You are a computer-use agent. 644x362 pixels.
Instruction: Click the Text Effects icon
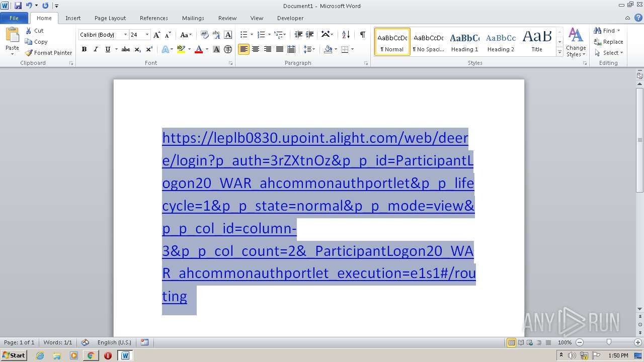(165, 49)
